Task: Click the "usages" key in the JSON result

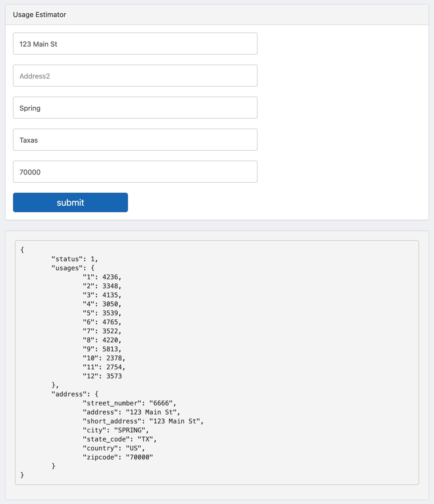Action: click(67, 268)
